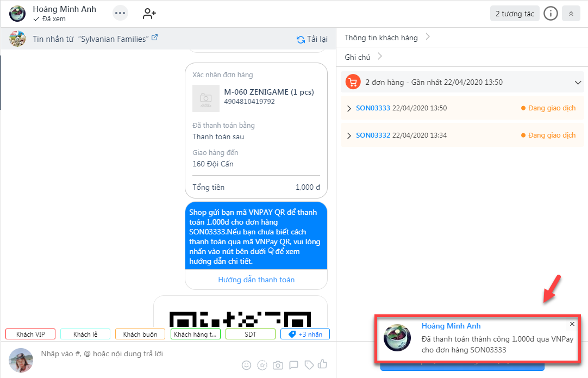Click the 160 Đội Cấn delivery address
The height and width of the screenshot is (378, 588).
(x=213, y=164)
